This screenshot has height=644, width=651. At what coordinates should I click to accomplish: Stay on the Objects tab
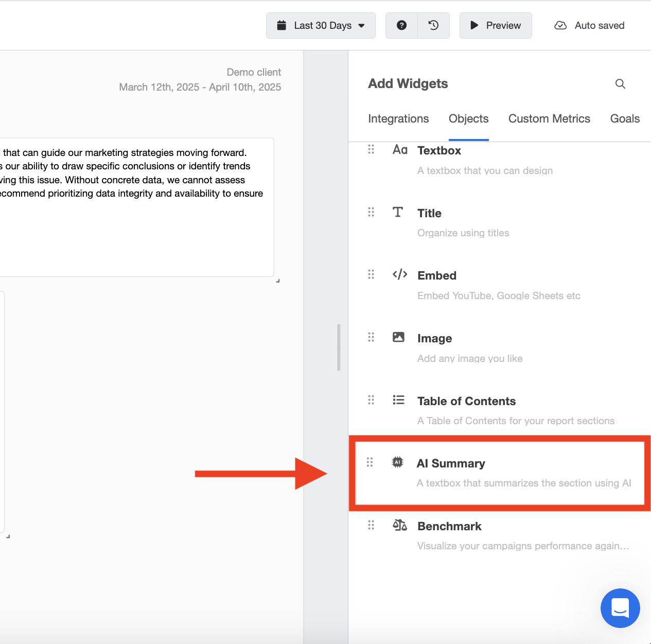468,118
